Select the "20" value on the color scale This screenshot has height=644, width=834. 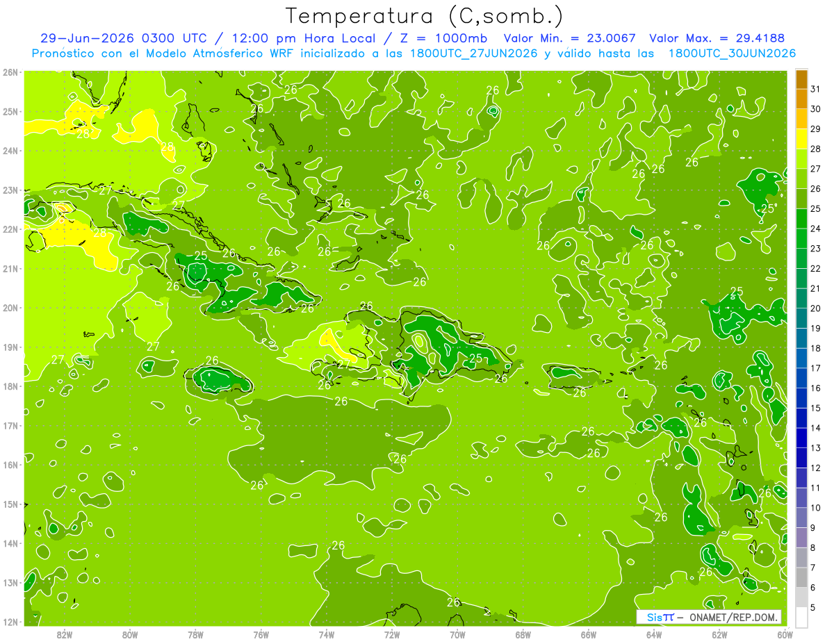coord(815,308)
